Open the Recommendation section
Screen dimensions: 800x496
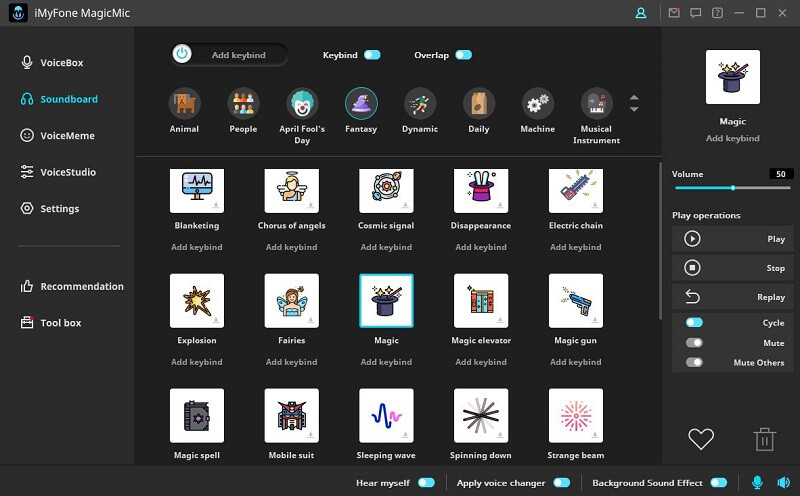coord(71,286)
